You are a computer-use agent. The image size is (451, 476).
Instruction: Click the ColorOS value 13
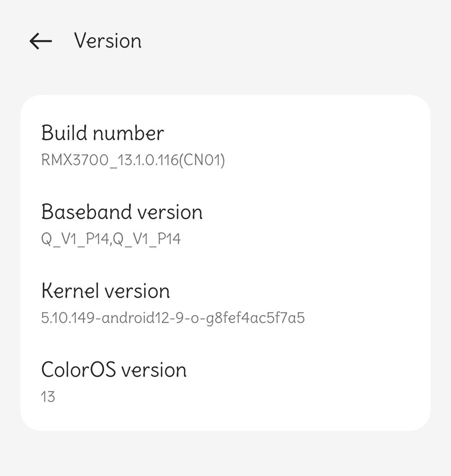coord(48,397)
